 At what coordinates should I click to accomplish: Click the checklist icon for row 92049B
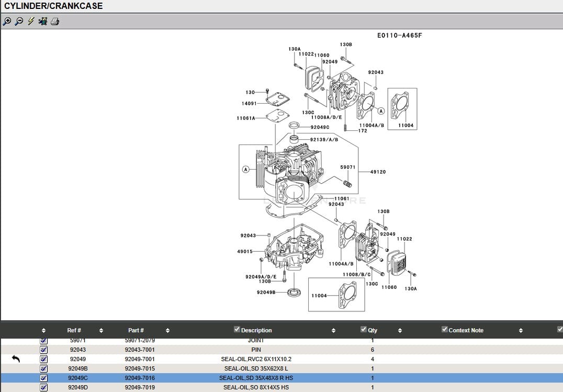pos(44,368)
